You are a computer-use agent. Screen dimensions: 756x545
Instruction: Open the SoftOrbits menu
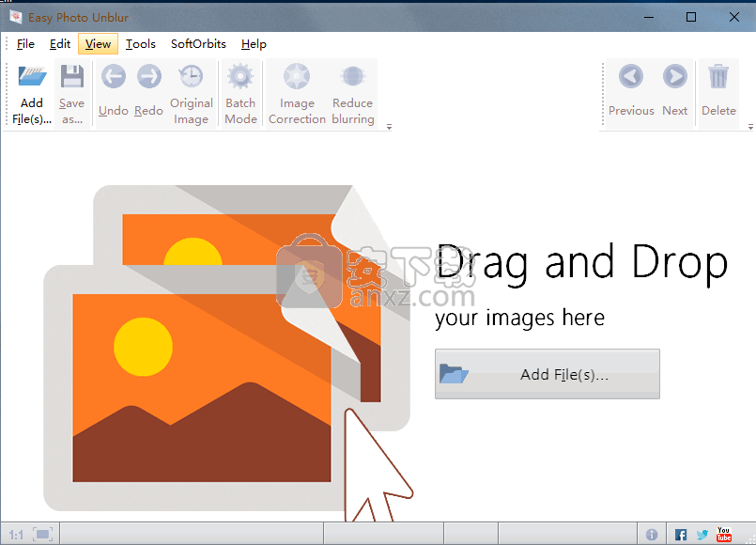[198, 44]
